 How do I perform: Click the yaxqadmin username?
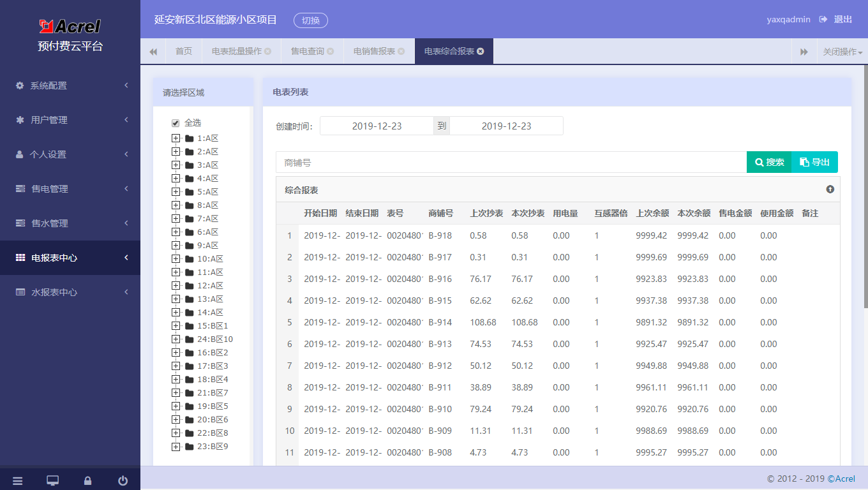click(x=788, y=19)
